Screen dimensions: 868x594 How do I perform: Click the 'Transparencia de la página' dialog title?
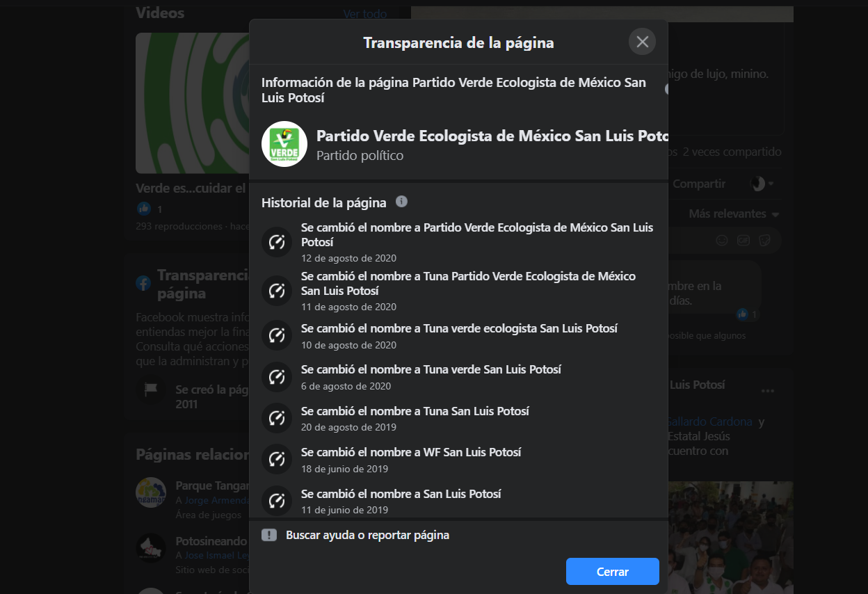tap(458, 42)
